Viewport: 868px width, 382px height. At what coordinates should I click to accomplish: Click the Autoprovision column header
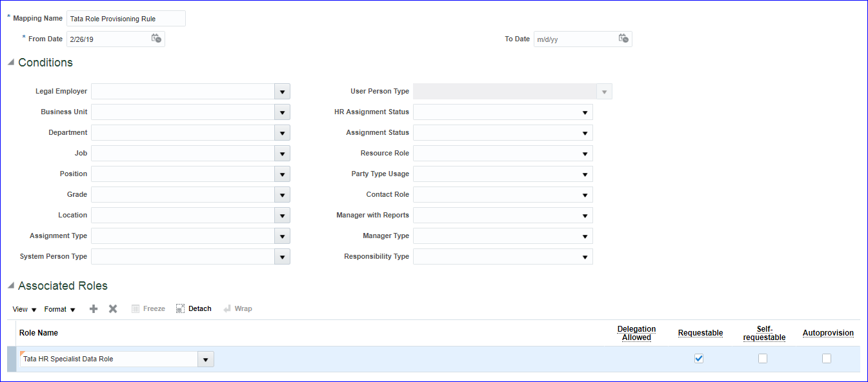point(828,333)
